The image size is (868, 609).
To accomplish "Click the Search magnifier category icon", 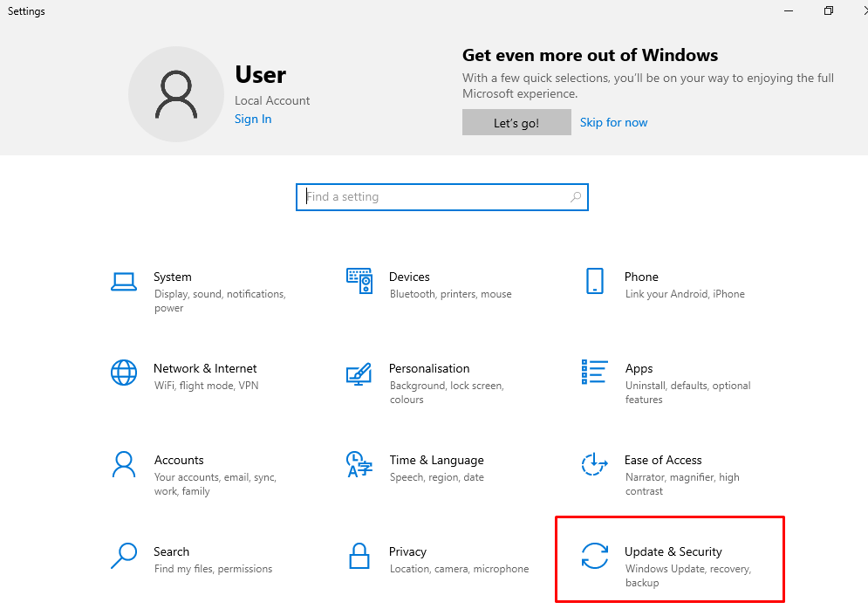I will (x=124, y=556).
